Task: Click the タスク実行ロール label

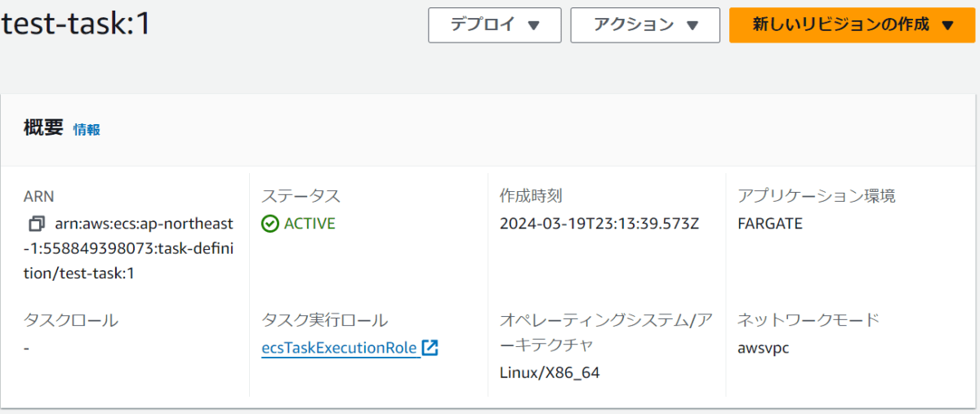Action: pos(324,320)
